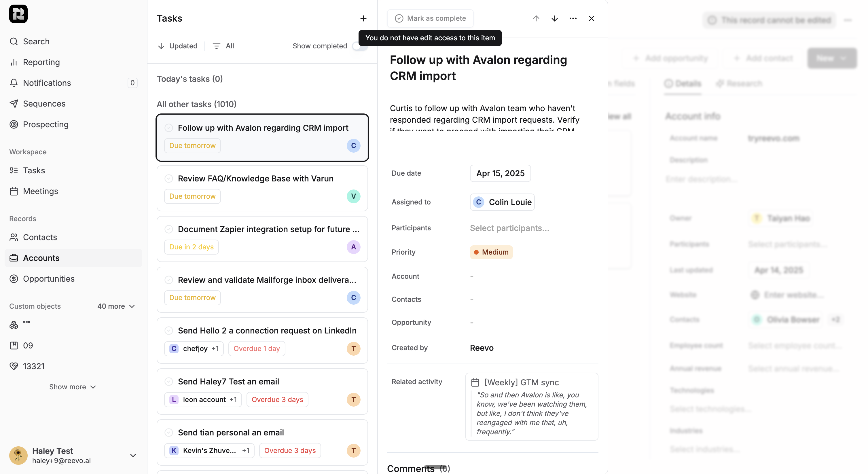
Task: Open the All filter button
Action: pyautogui.click(x=224, y=46)
